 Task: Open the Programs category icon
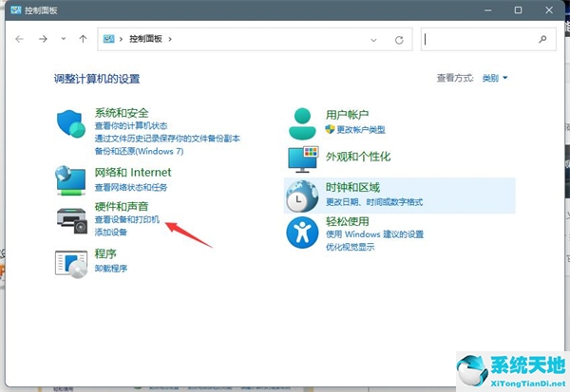pos(71,260)
